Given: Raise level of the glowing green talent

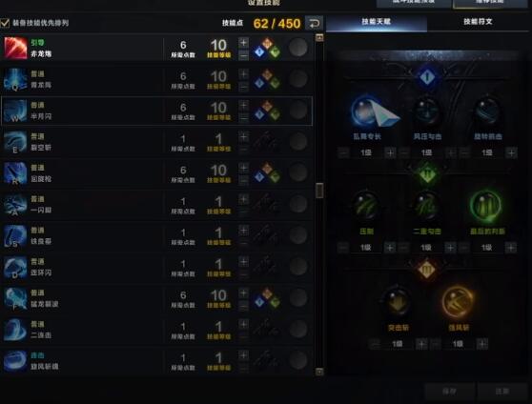Looking at the screenshot, I should (511, 248).
